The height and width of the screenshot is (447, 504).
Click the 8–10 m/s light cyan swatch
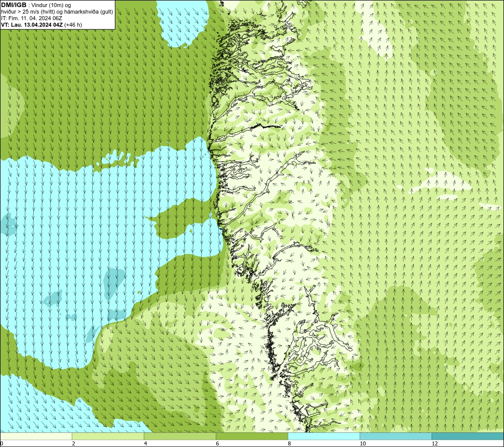(324, 436)
